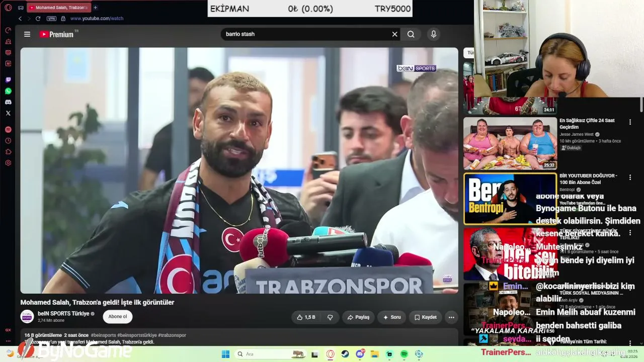The image size is (644, 362).
Task: Start voice search with microphone
Action: point(434,34)
